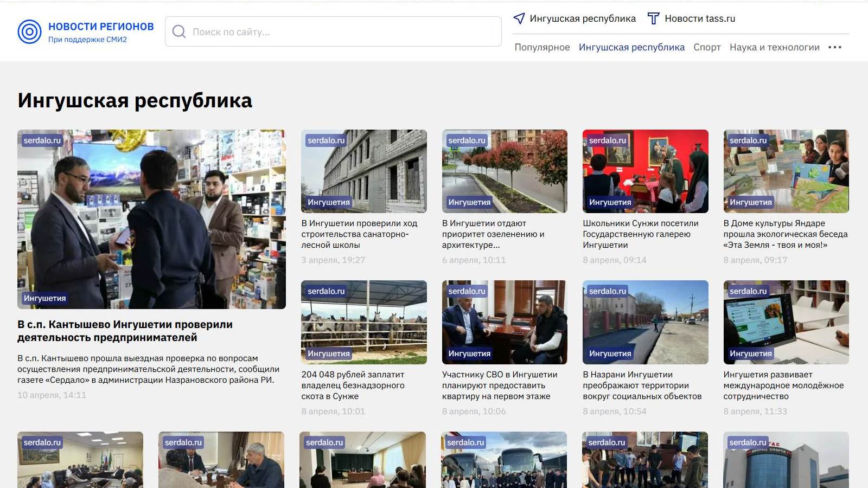Open the Наука и технологии section
The width and height of the screenshot is (868, 488).
coord(774,47)
